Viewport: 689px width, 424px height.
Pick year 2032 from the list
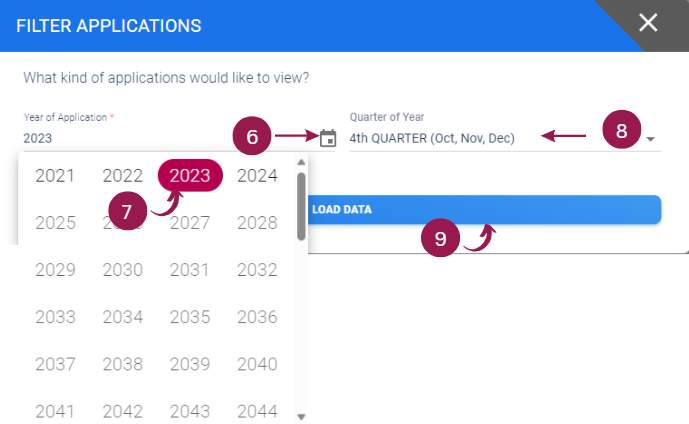pyautogui.click(x=257, y=269)
